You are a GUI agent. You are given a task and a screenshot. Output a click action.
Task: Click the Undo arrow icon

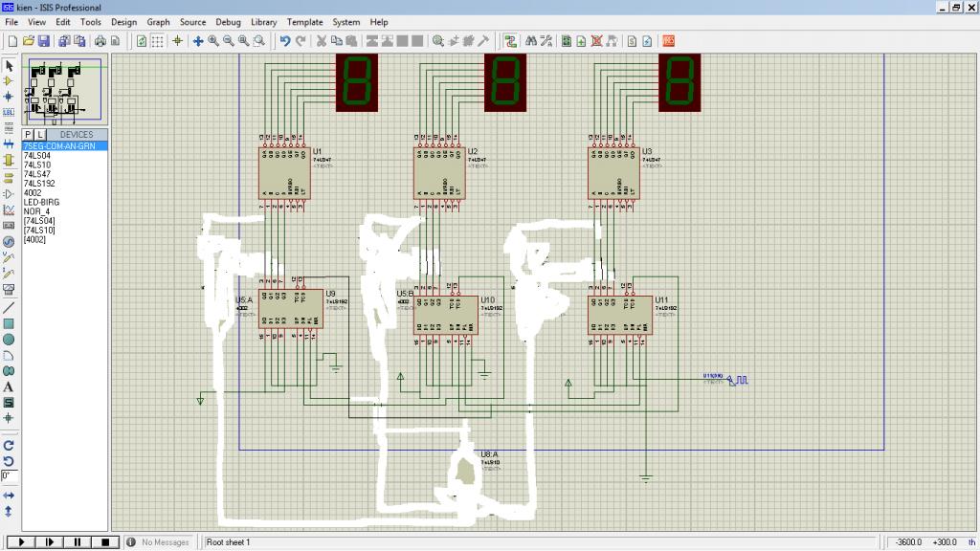point(285,41)
